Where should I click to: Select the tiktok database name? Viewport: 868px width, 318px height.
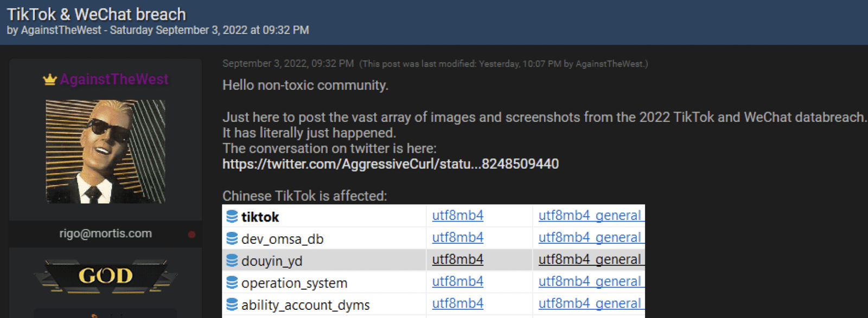point(260,217)
